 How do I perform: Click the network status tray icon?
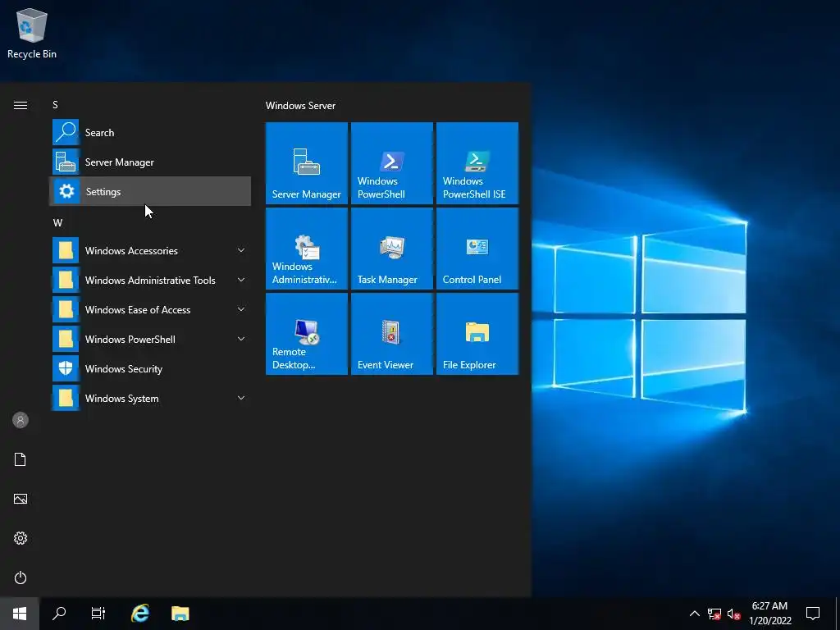click(x=714, y=614)
